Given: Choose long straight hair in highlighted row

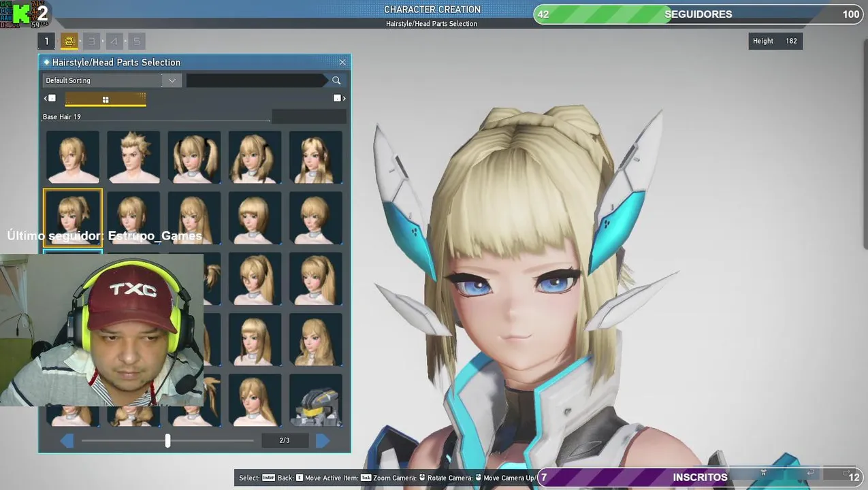Looking at the screenshot, I should pyautogui.click(x=194, y=218).
